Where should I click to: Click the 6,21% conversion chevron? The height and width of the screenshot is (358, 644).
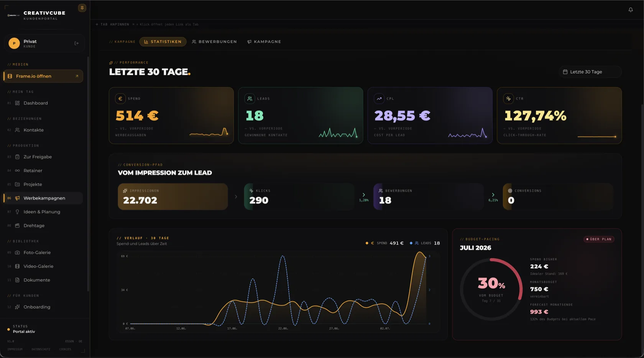point(493,195)
